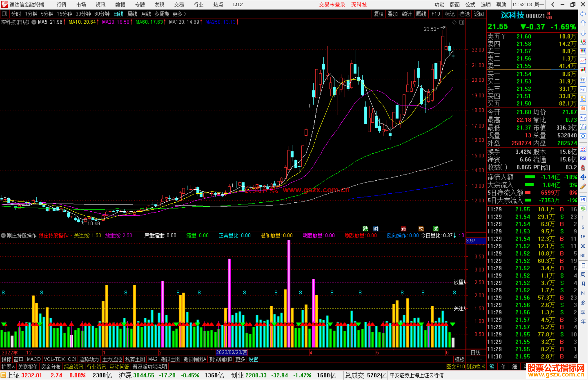Click the FS icon in right sidebar
588x380 pixels.
(583, 199)
